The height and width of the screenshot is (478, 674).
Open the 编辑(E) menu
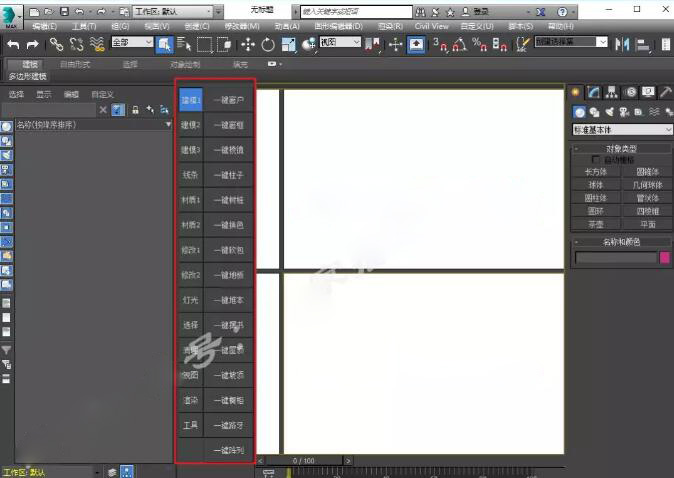point(44,26)
